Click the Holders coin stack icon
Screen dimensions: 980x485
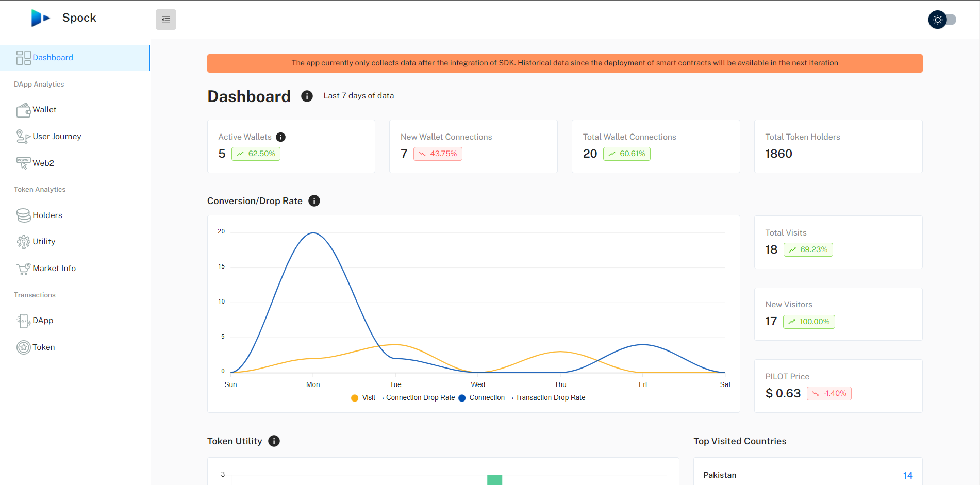tap(23, 215)
